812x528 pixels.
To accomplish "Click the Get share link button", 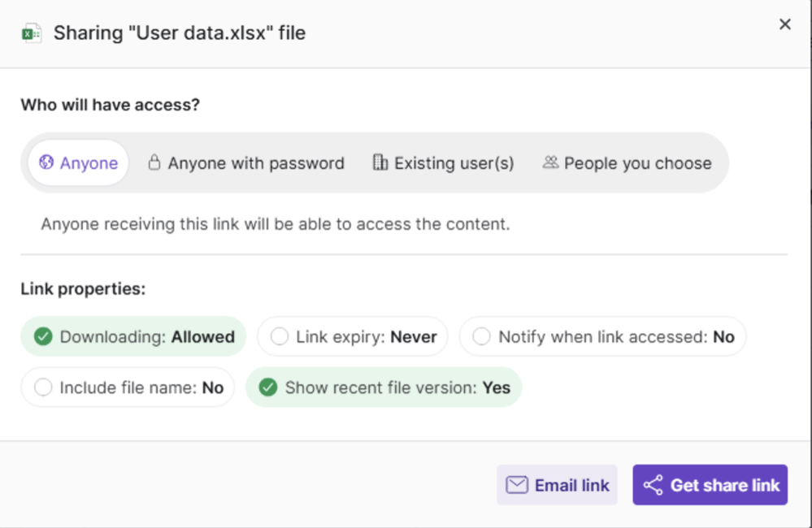I will click(x=710, y=485).
